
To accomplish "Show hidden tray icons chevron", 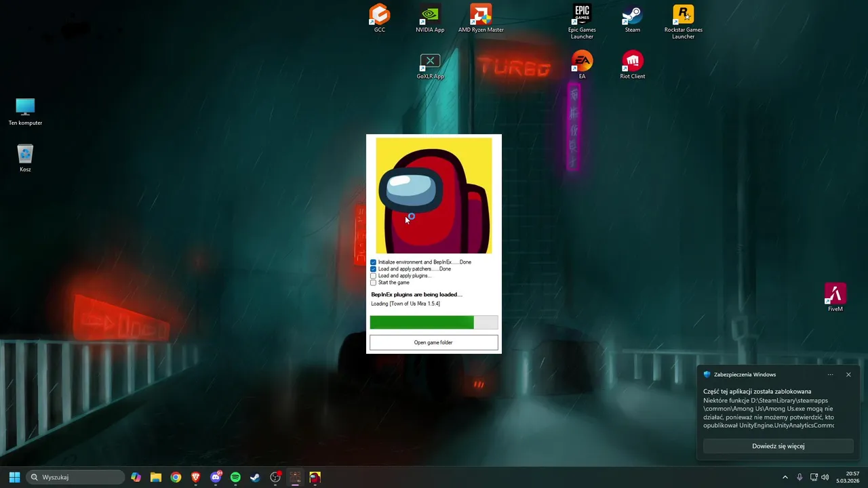I will 785,477.
